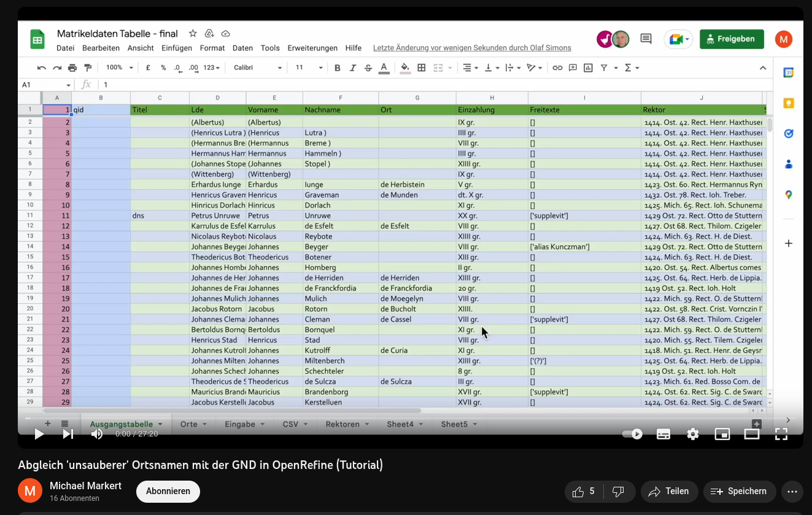This screenshot has height=515, width=812.
Task: Dislike the video
Action: [619, 492]
